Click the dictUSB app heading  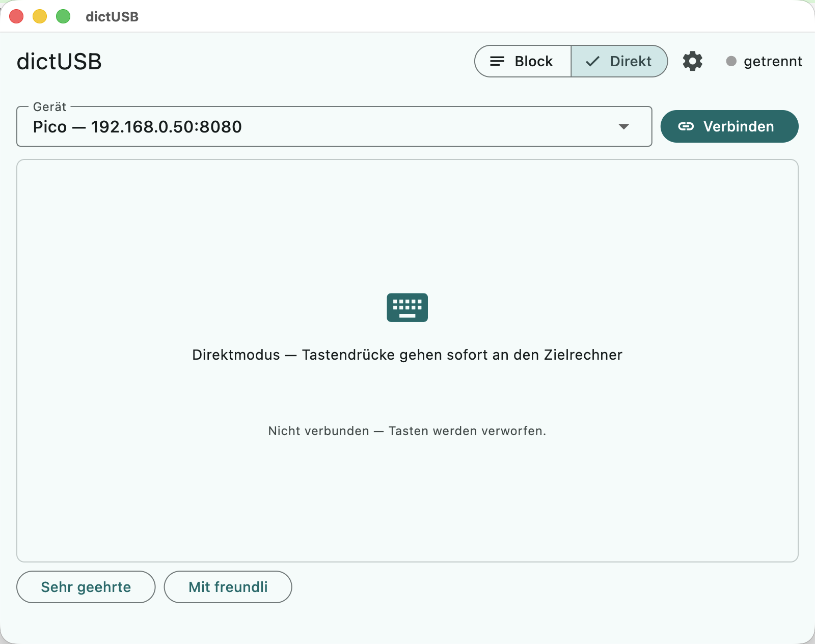pos(59,62)
